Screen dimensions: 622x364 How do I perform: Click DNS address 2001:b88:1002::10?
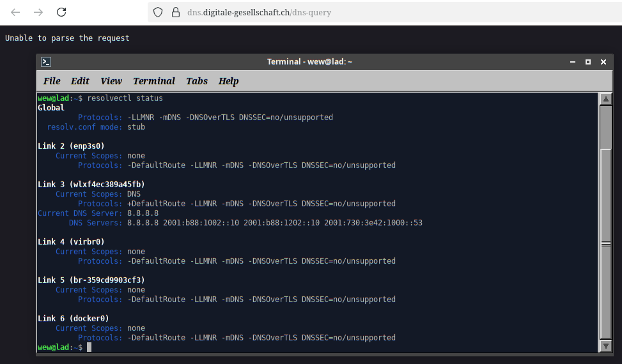tap(201, 223)
